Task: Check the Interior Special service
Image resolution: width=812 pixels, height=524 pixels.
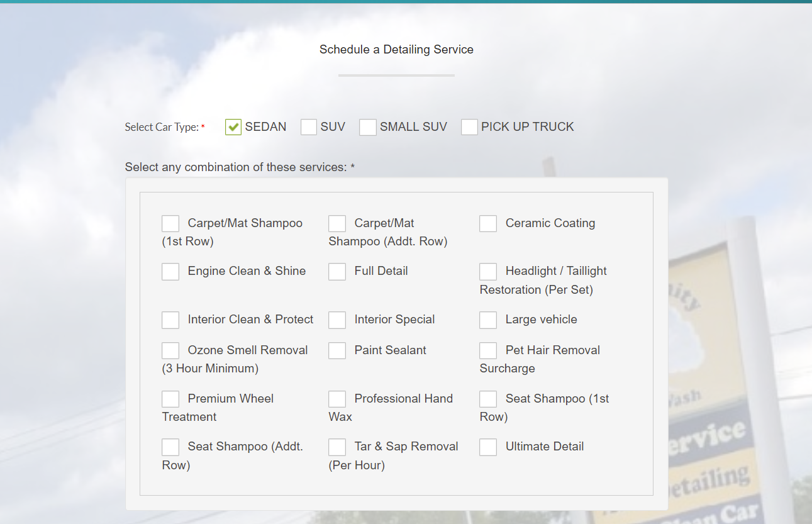Action: (337, 320)
